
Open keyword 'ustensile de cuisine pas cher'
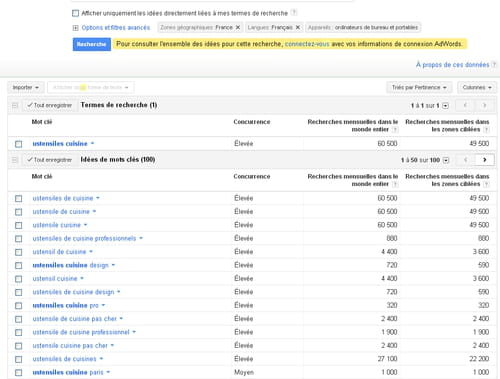[75, 319]
